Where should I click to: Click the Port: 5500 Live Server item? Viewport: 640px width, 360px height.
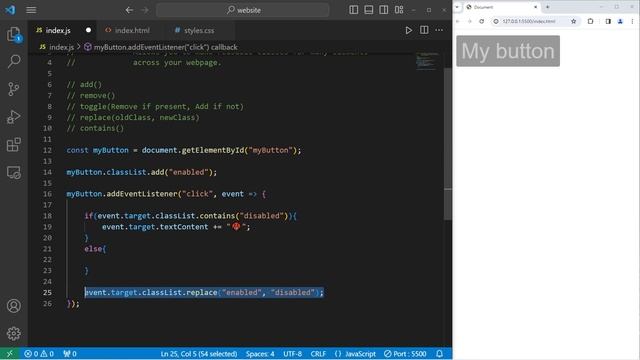pos(405,354)
